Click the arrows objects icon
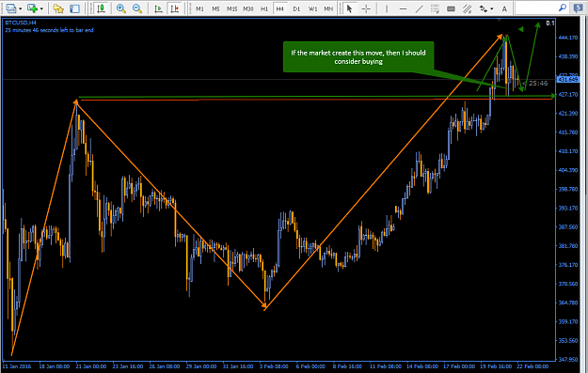588x373 pixels. coord(484,8)
